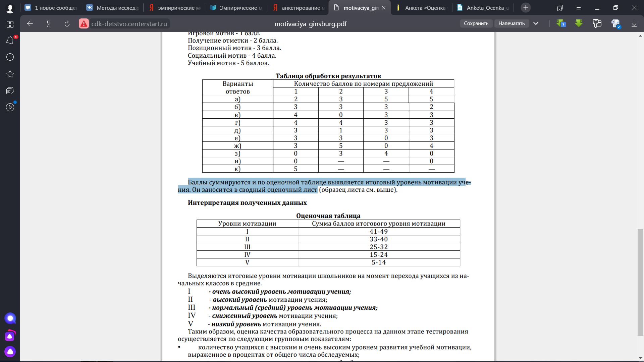Click scrollbar up arrow at top
The height and width of the screenshot is (362, 644).
(640, 35)
